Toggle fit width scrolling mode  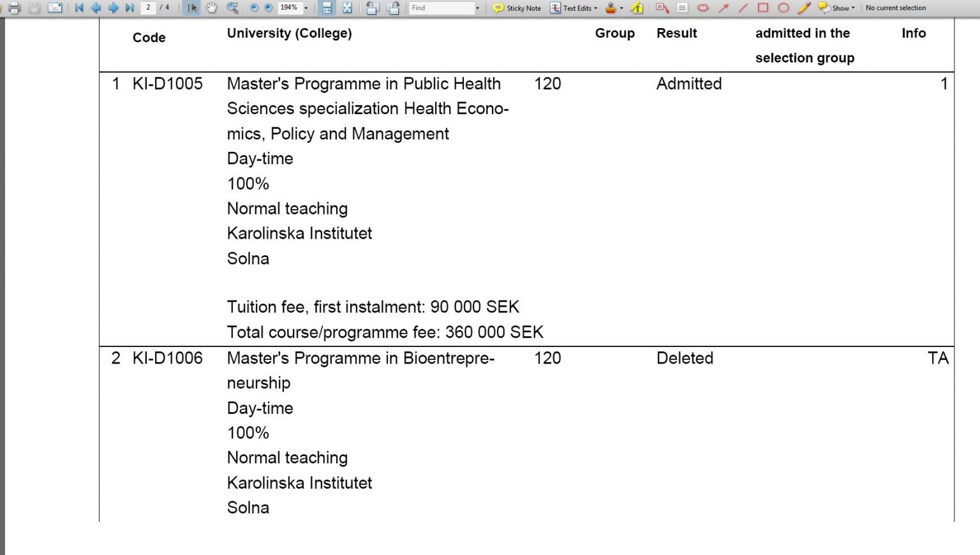click(x=327, y=8)
